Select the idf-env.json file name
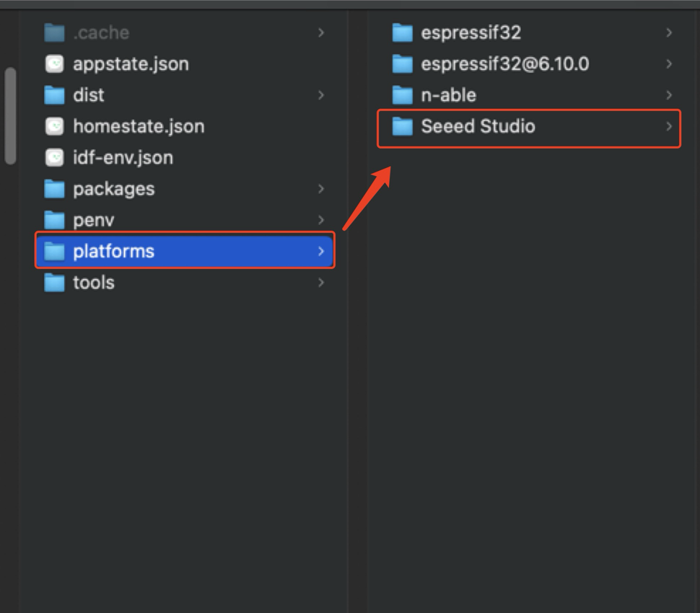Image resolution: width=700 pixels, height=613 pixels. click(x=123, y=157)
